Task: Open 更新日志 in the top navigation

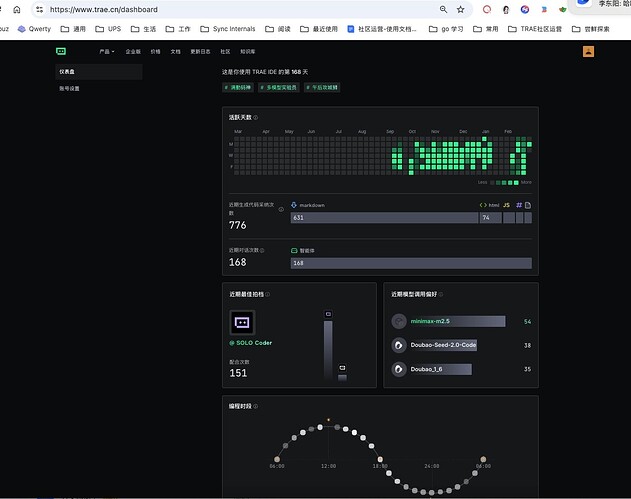Action: 200,52
